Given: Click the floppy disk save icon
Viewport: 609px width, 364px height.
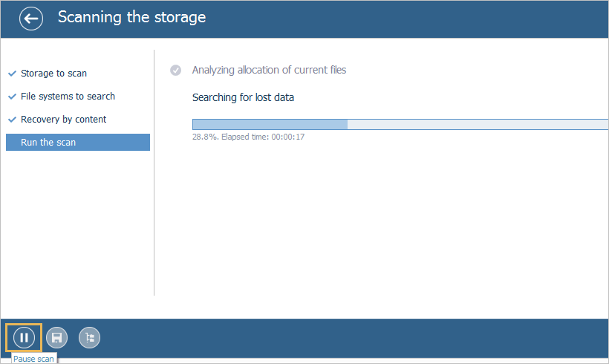Looking at the screenshot, I should point(56,338).
